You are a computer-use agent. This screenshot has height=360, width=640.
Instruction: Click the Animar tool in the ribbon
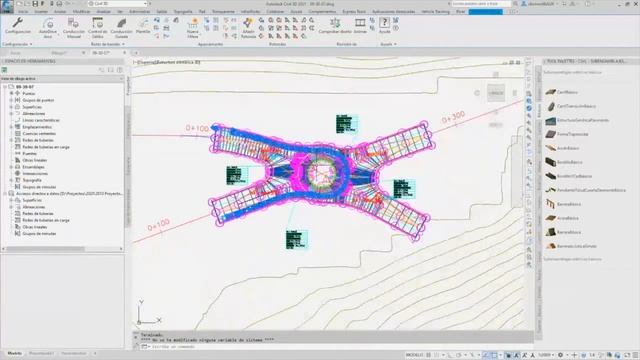tap(360, 26)
